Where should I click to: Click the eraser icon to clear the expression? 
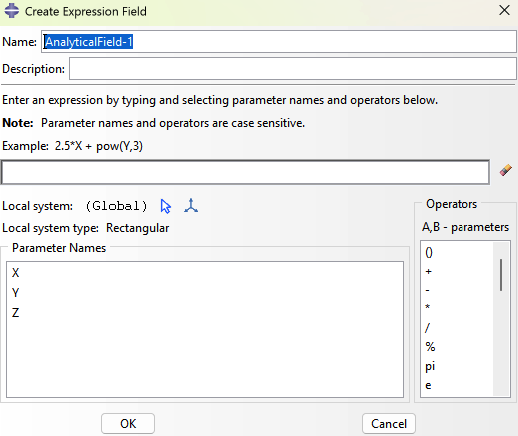point(506,170)
